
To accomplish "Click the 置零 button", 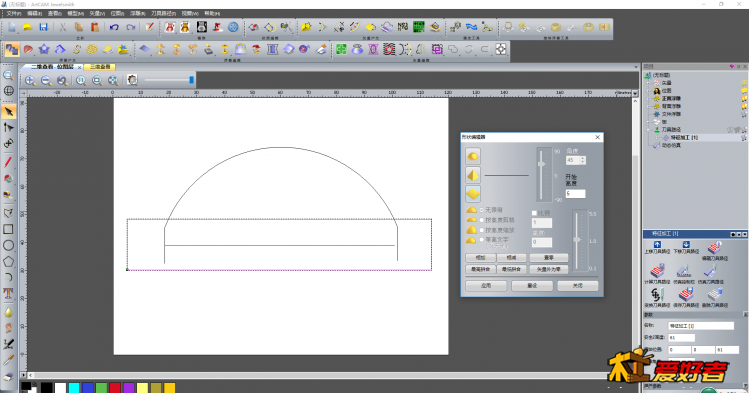I will (x=549, y=257).
